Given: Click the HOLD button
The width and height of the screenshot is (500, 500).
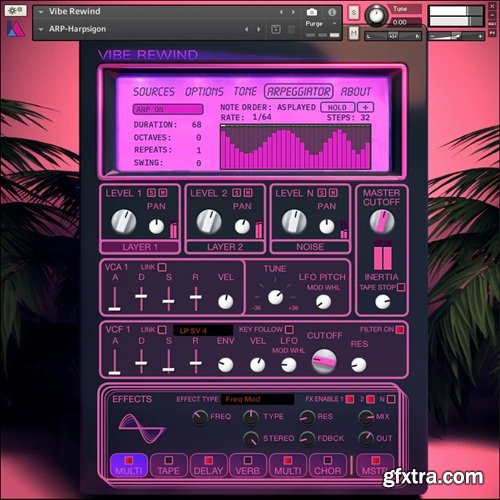Looking at the screenshot, I should [x=337, y=107].
